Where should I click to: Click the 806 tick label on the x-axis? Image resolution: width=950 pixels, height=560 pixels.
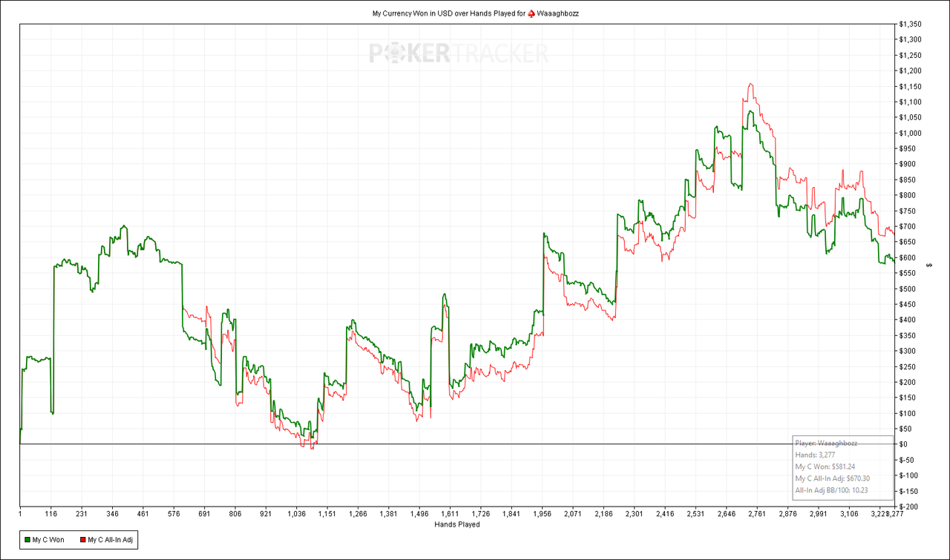(x=235, y=513)
